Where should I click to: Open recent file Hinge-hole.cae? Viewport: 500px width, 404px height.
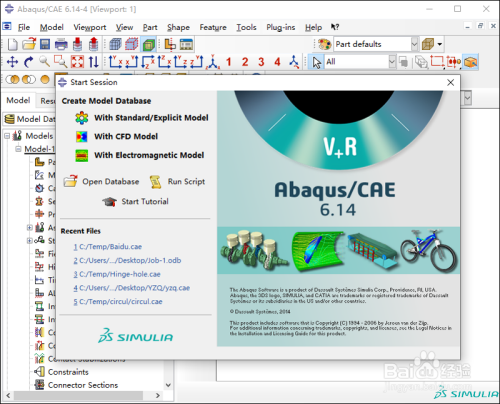117,274
